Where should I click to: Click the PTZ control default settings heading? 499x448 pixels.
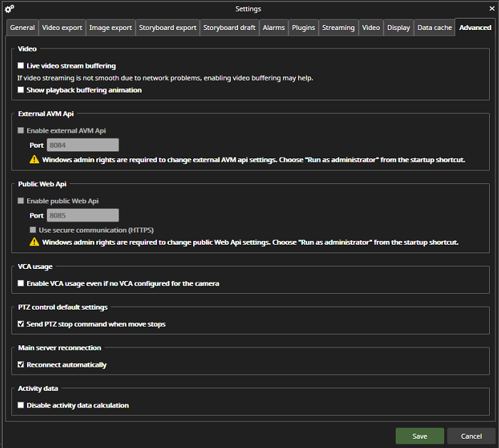coord(63,307)
